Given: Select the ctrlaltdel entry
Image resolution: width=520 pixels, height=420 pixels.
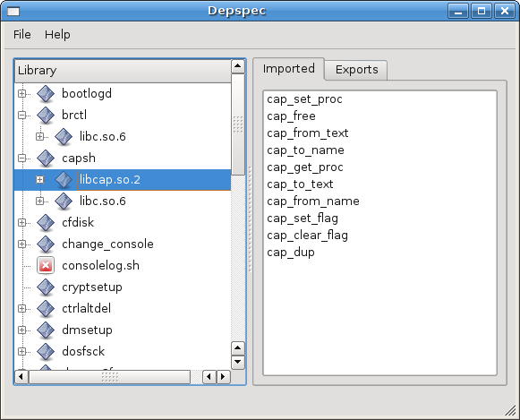Looking at the screenshot, I should tap(87, 309).
